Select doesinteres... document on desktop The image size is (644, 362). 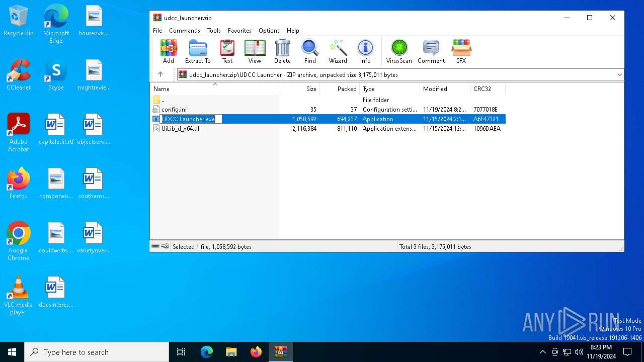(56, 292)
